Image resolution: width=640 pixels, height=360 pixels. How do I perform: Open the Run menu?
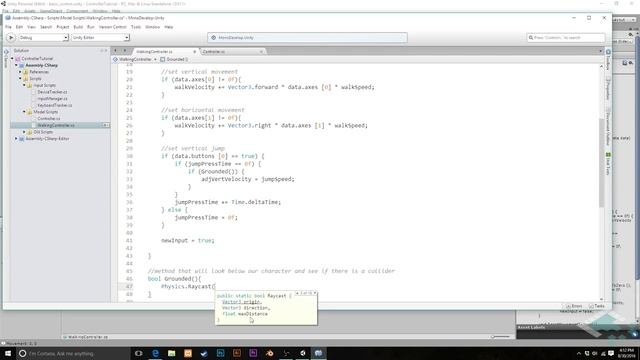91,27
